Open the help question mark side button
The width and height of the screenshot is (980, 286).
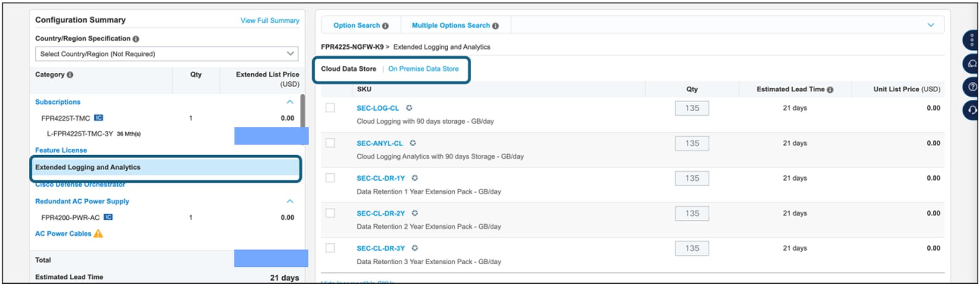click(x=971, y=87)
